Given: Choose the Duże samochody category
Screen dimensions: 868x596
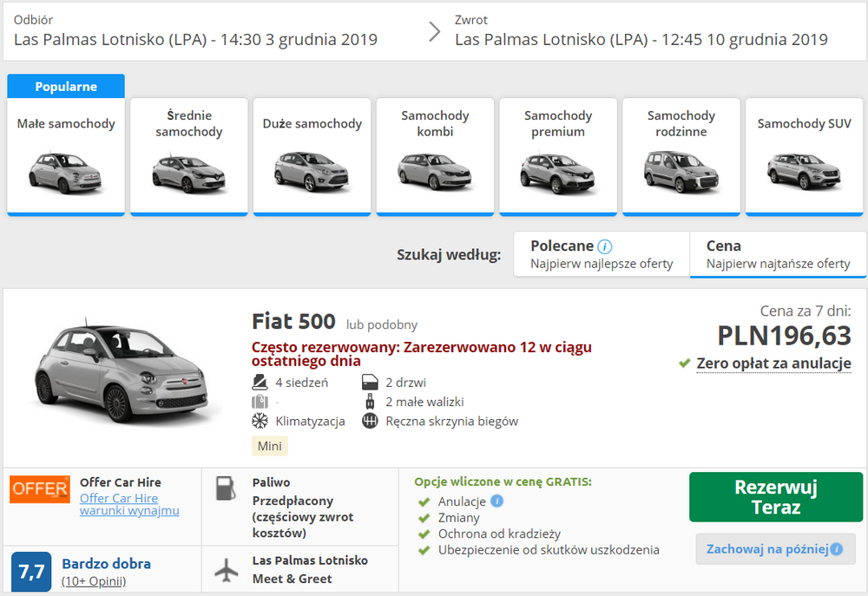Looking at the screenshot, I should pos(312,157).
